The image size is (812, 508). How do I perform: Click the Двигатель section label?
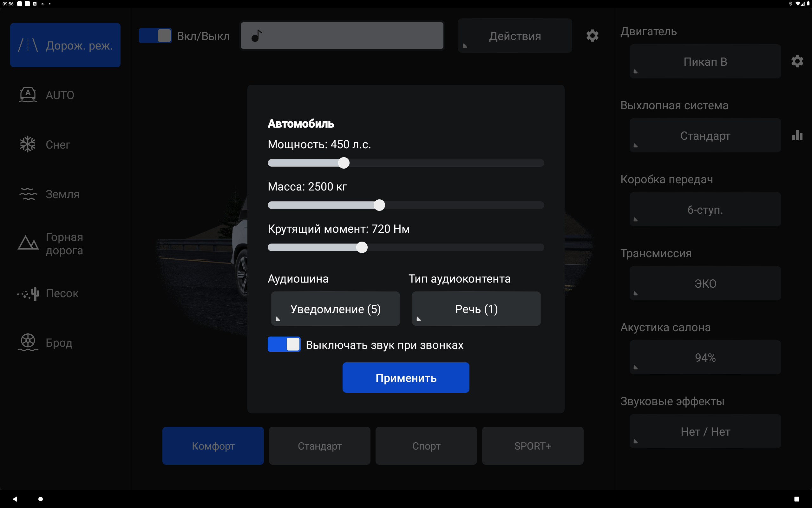[648, 31]
